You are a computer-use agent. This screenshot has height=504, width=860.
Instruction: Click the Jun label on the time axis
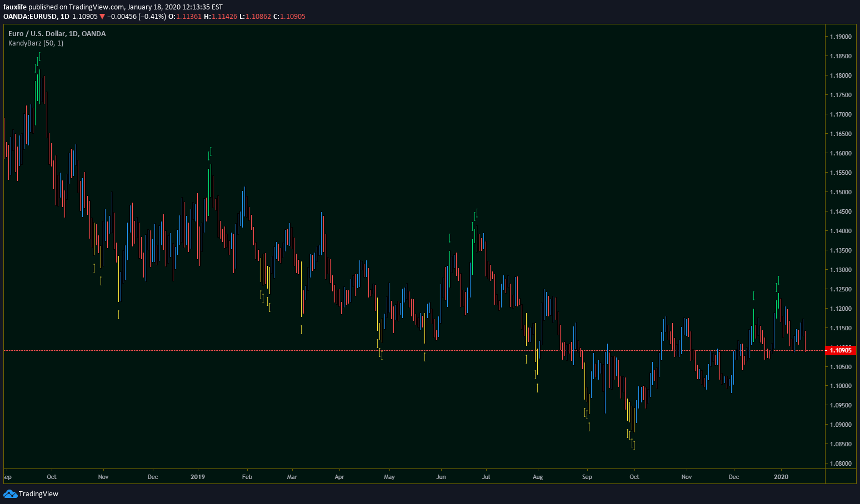click(441, 477)
